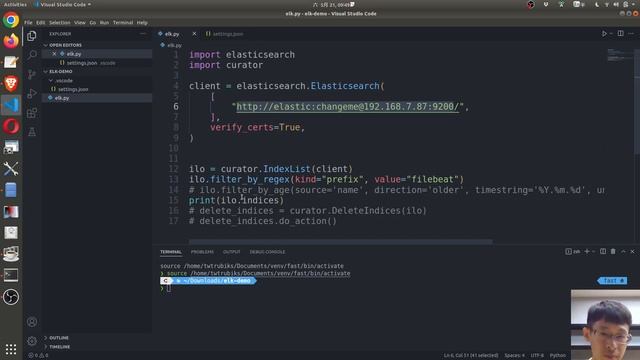
Task: Open the Manage gear in activity bar
Action: coord(32,340)
